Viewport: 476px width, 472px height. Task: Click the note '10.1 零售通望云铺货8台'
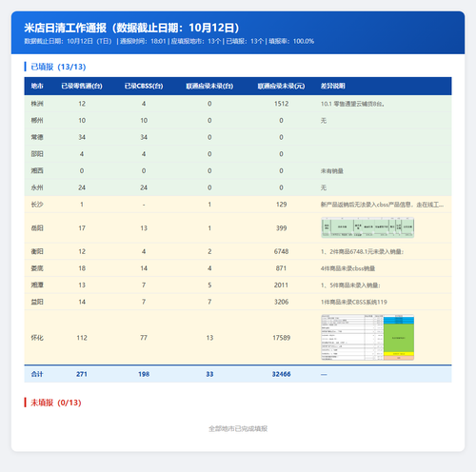(352, 104)
